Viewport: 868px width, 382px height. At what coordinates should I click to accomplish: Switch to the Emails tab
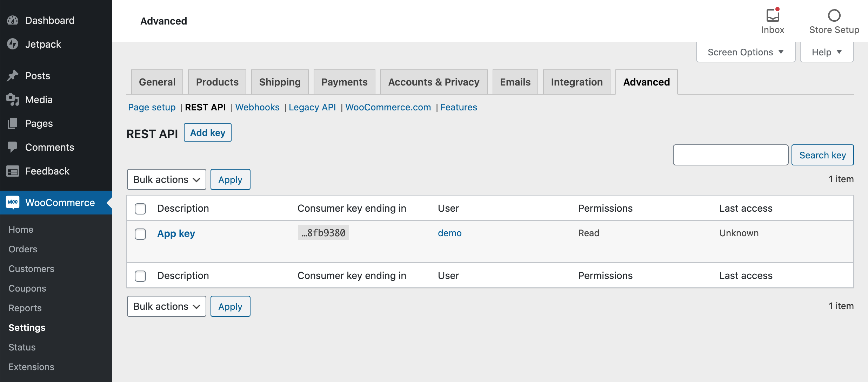515,82
